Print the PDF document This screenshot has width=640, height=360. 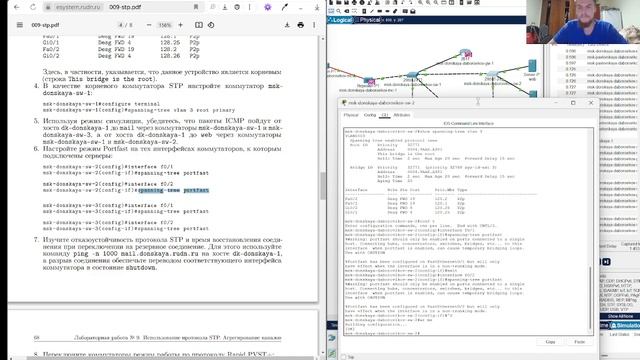(x=301, y=25)
